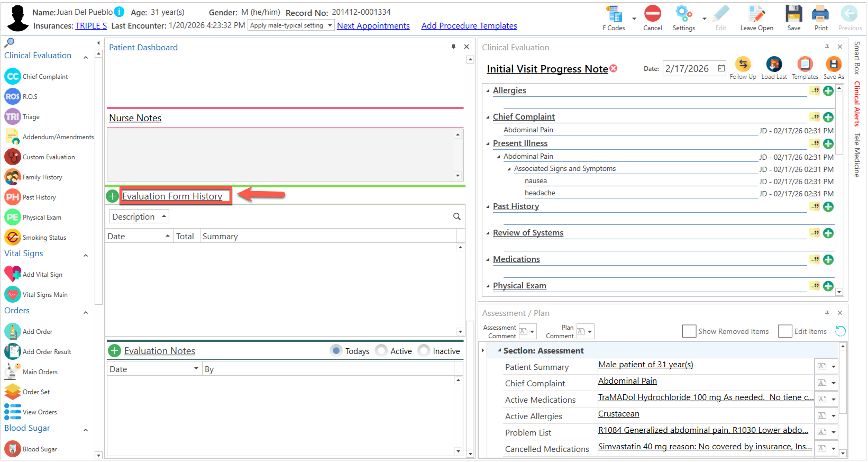
Task: Select the Active radio button
Action: tap(381, 351)
